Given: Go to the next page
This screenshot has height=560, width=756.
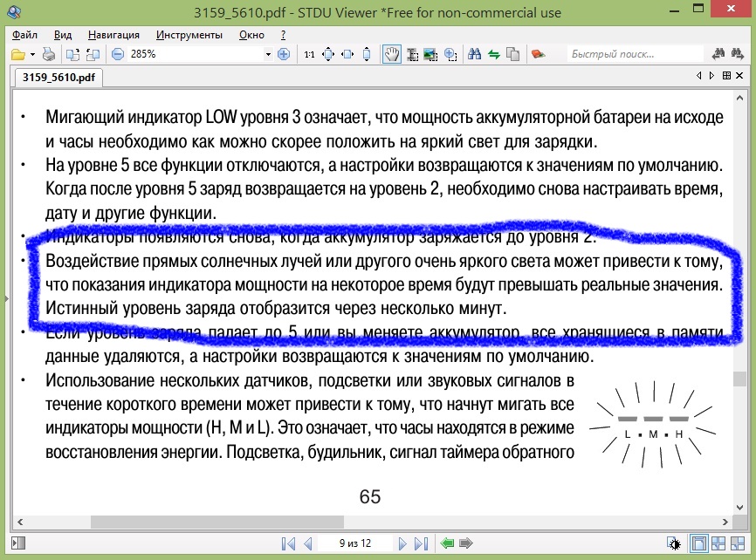Looking at the screenshot, I should [x=402, y=543].
